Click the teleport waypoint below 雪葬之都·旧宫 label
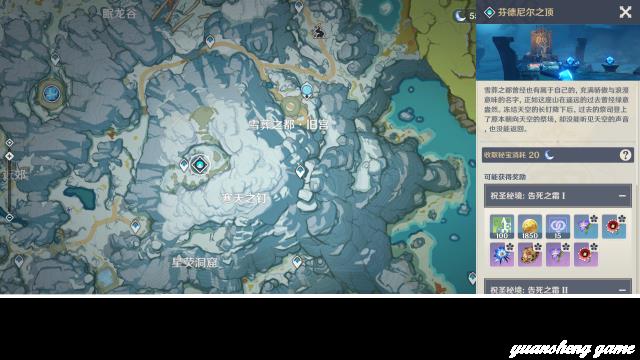The image size is (640, 360). [x=300, y=171]
